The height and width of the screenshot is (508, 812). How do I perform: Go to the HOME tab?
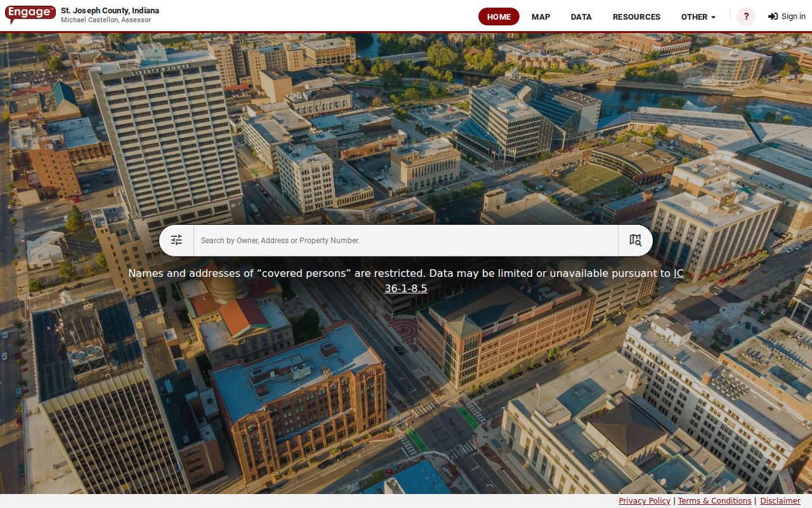(x=499, y=17)
